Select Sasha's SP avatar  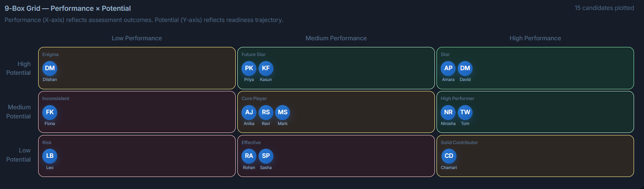[266, 156]
